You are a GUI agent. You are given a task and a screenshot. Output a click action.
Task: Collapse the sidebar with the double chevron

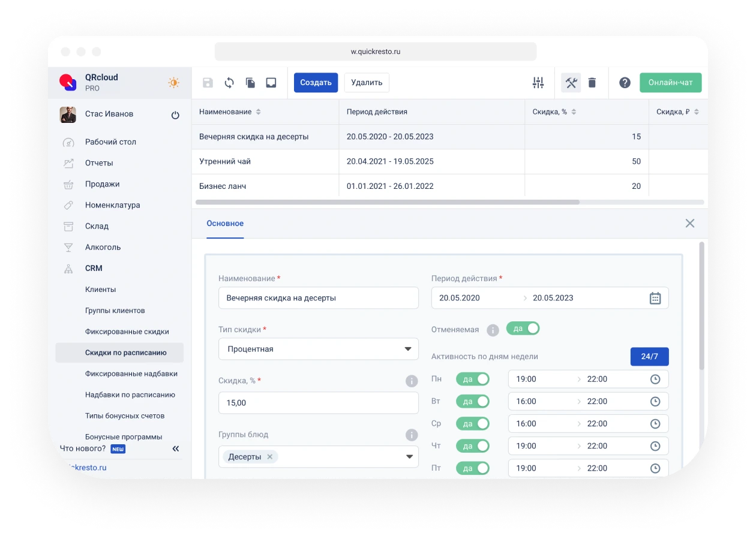click(175, 448)
